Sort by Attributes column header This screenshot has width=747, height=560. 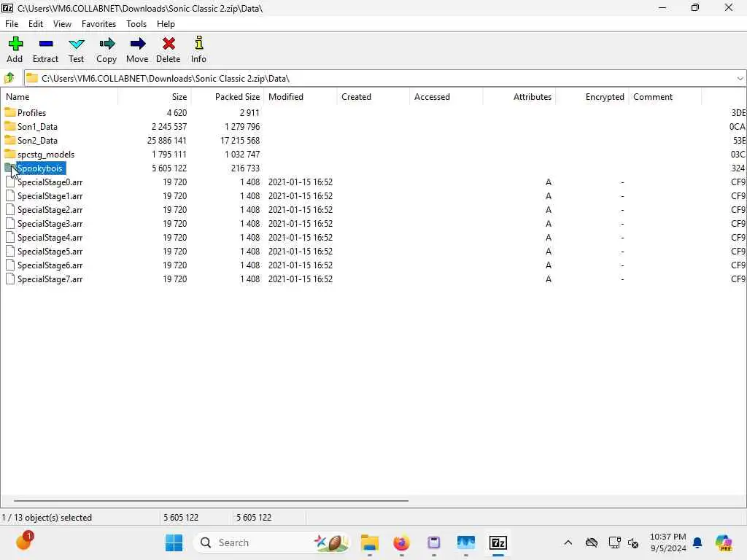[x=519, y=97]
